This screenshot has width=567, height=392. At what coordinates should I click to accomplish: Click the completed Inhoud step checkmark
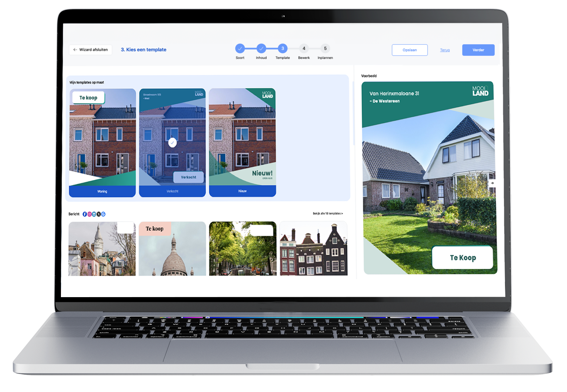point(261,48)
